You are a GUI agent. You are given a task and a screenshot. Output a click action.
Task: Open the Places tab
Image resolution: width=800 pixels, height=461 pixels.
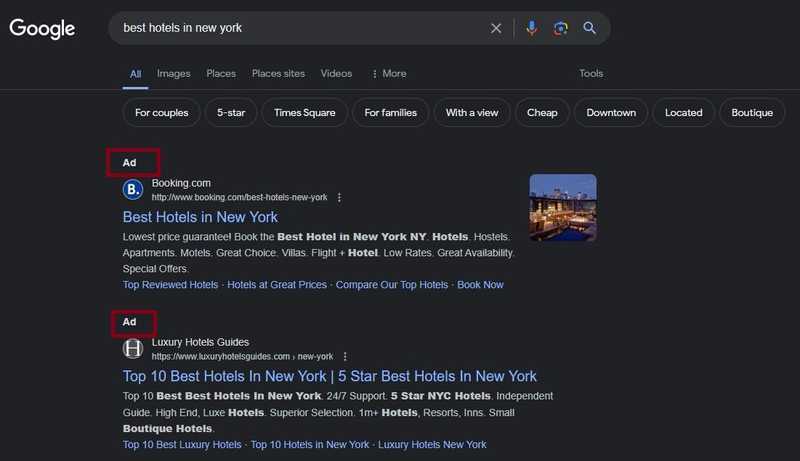click(221, 73)
